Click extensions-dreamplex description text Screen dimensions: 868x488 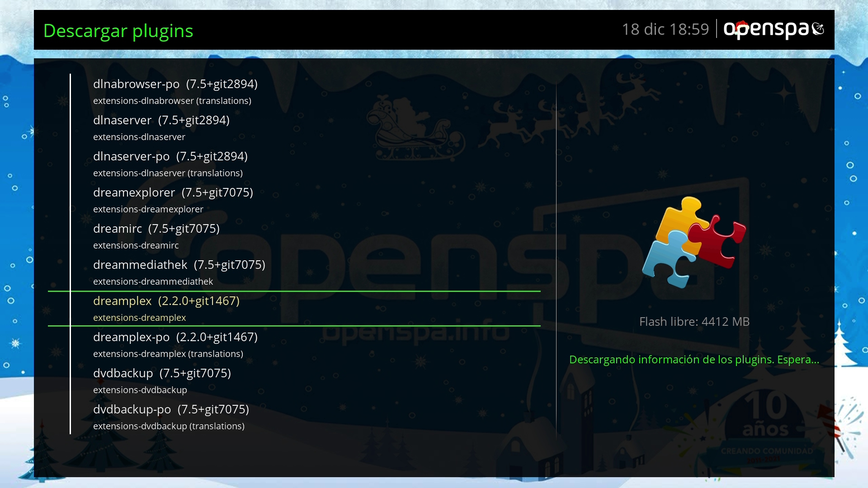[x=139, y=318]
